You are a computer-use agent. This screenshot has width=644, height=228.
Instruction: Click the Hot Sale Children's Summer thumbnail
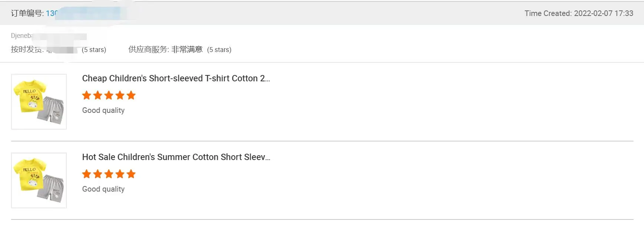coord(39,180)
